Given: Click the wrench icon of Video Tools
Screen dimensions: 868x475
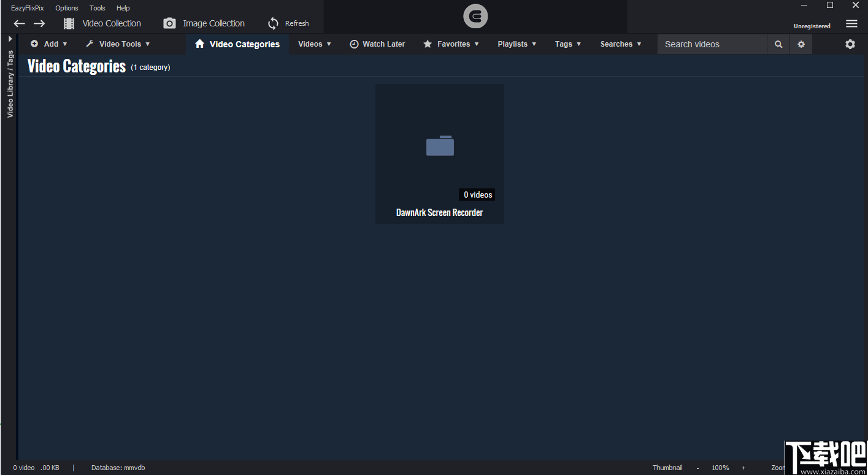Looking at the screenshot, I should pos(90,44).
